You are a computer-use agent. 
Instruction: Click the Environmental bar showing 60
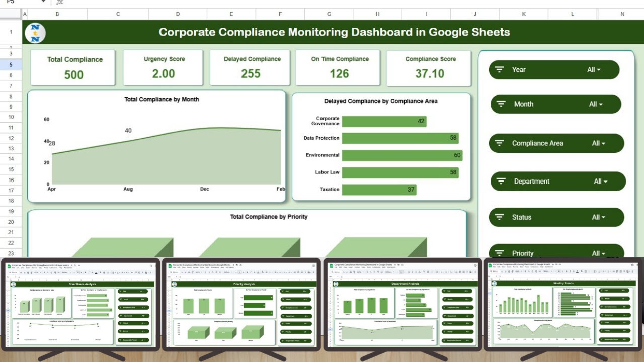(x=402, y=155)
